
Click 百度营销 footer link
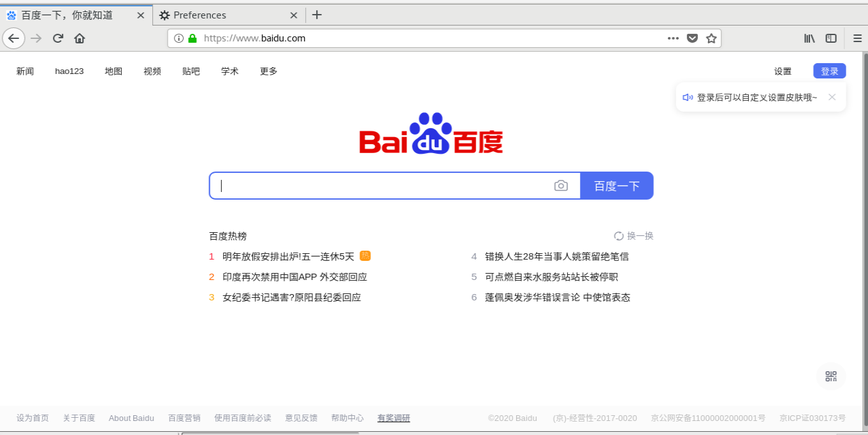coord(184,418)
